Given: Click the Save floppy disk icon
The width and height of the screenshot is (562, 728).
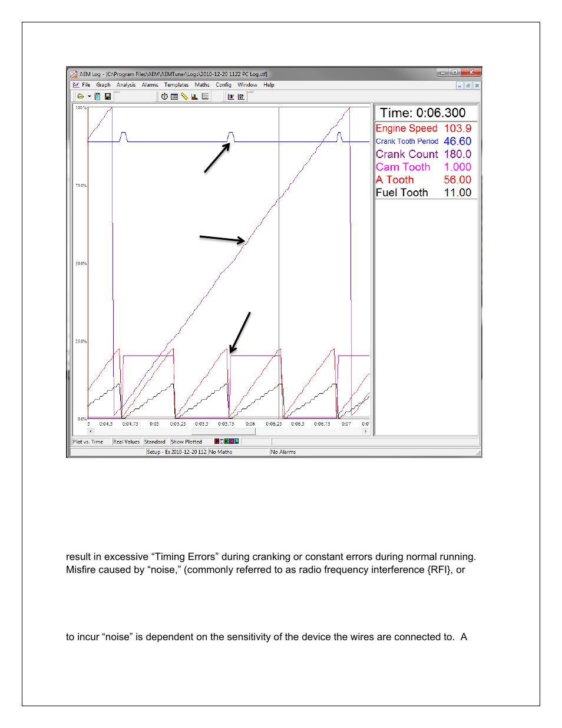Looking at the screenshot, I should click(x=108, y=97).
